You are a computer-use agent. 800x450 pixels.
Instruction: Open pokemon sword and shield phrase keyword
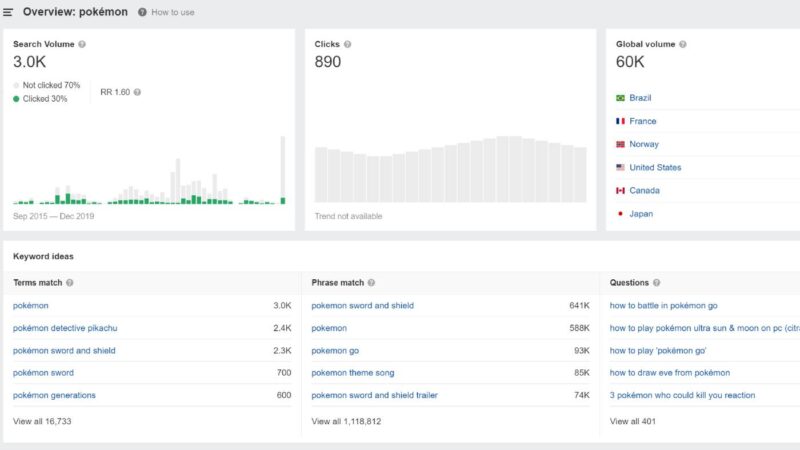point(362,306)
